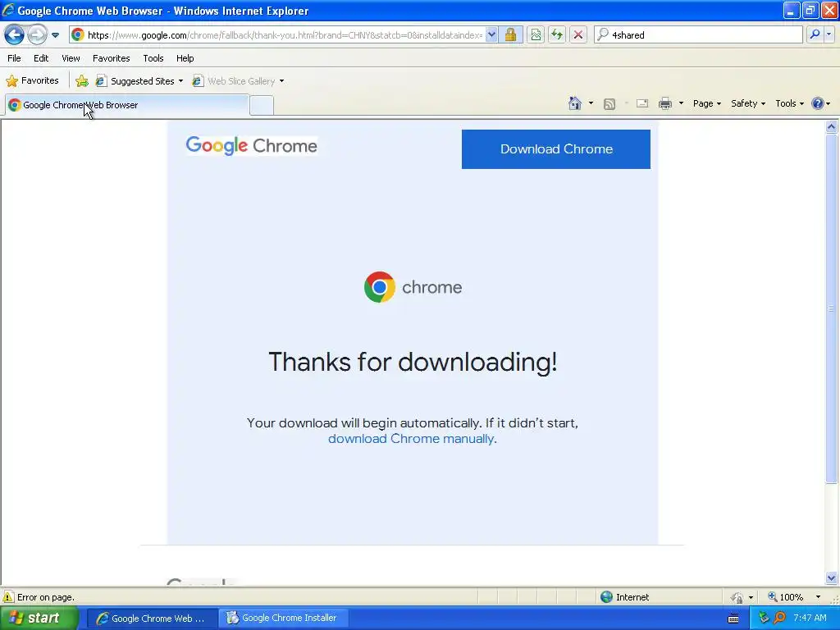This screenshot has height=630, width=840.
Task: Click the Safely Remove Hardware tray icon
Action: tap(764, 618)
